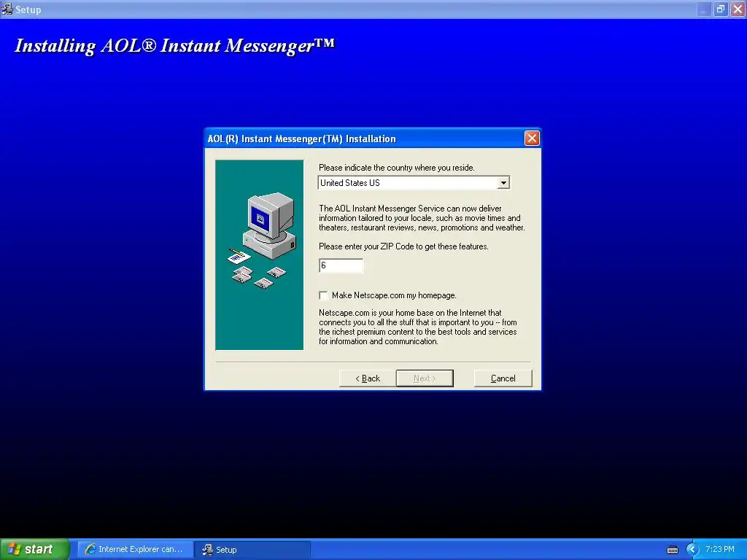Cancel the AIM installation
Viewport: 747px width, 560px height.
pyautogui.click(x=503, y=378)
